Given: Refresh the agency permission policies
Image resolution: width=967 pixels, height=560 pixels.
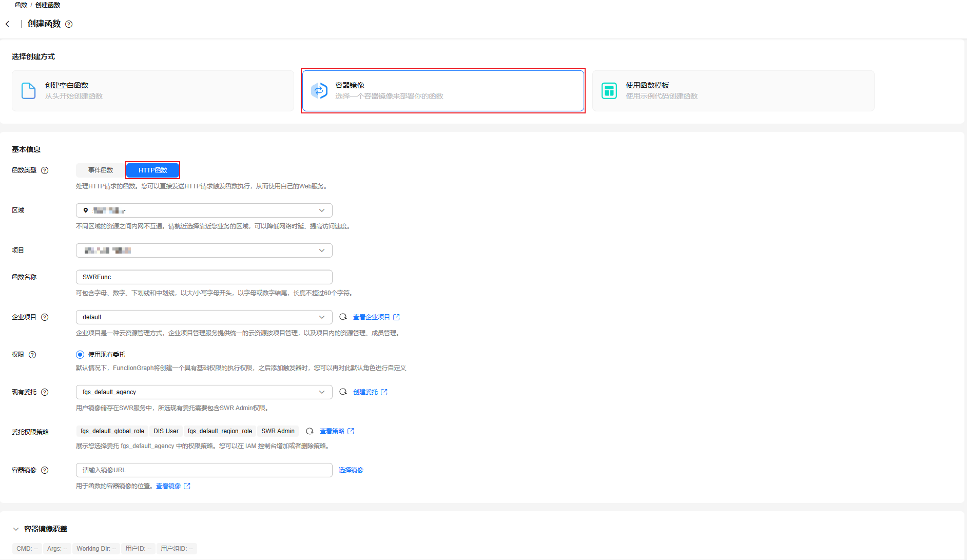Looking at the screenshot, I should 310,431.
